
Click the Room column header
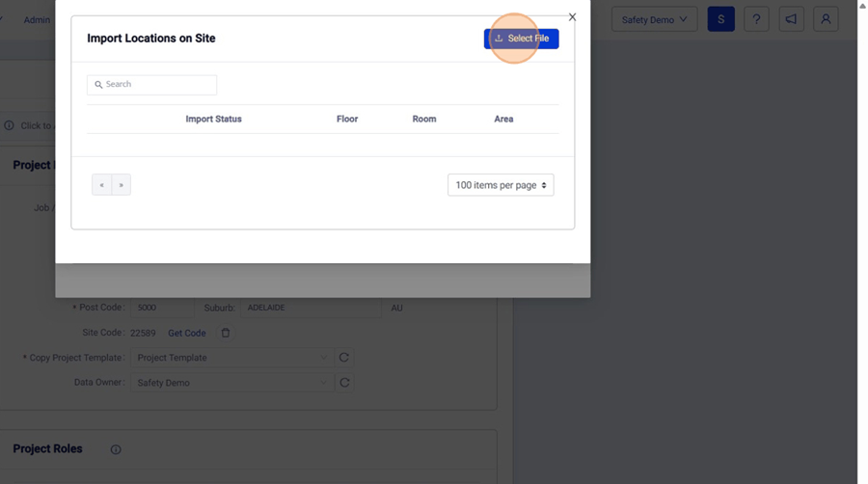pos(424,120)
